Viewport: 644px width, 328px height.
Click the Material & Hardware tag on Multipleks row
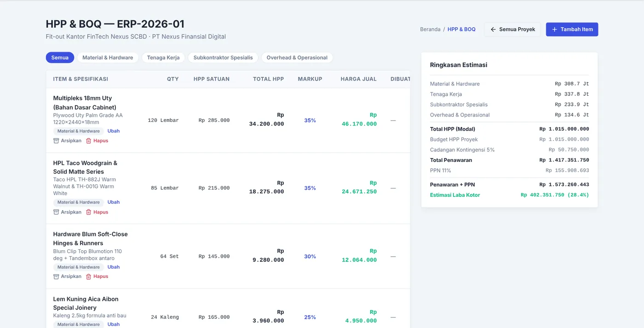tap(78, 131)
